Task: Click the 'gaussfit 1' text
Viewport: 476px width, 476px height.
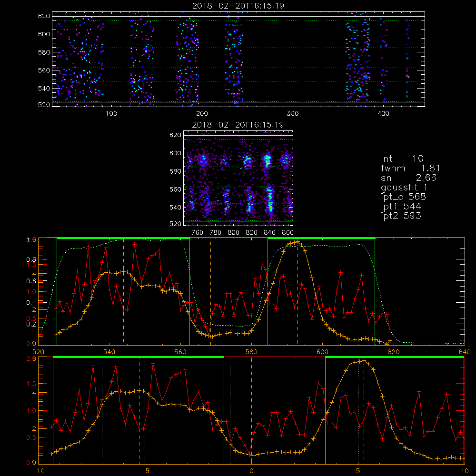Action: 404,187
